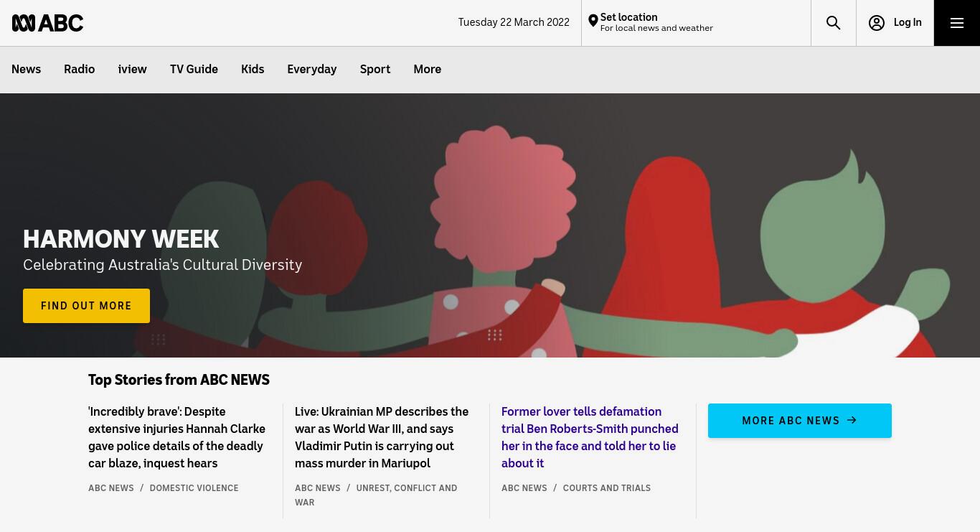Click the Log In text
Image resolution: width=980 pixels, height=532 pixels.
tap(908, 23)
